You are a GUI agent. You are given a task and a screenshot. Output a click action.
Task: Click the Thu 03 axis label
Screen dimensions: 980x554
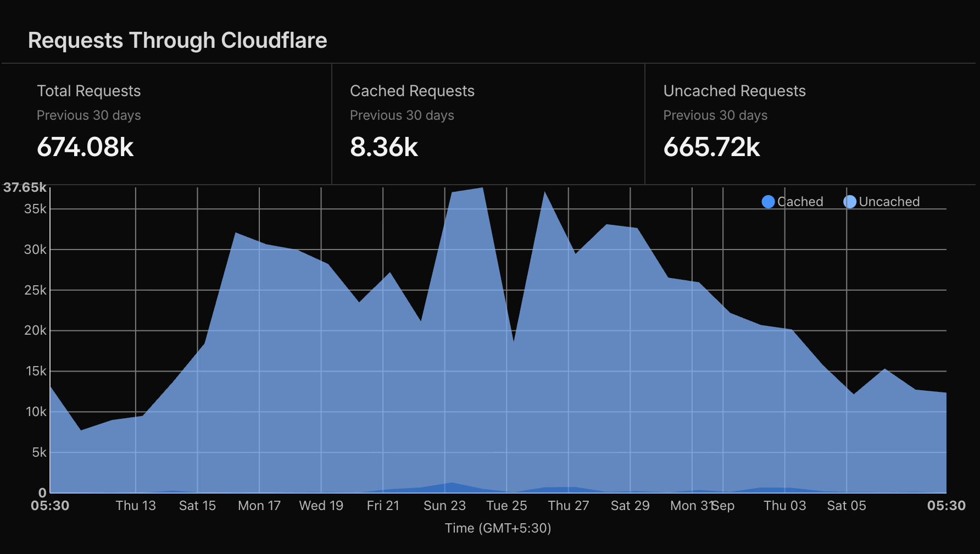pyautogui.click(x=785, y=506)
